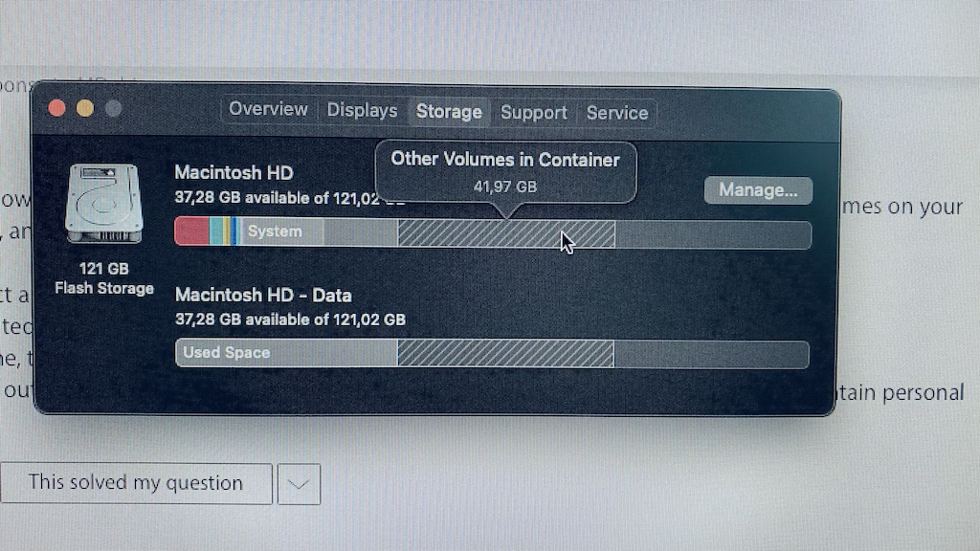Click hatched Other Volumes segment, Macintosh HD
This screenshot has width=980, height=551.
pyautogui.click(x=506, y=233)
